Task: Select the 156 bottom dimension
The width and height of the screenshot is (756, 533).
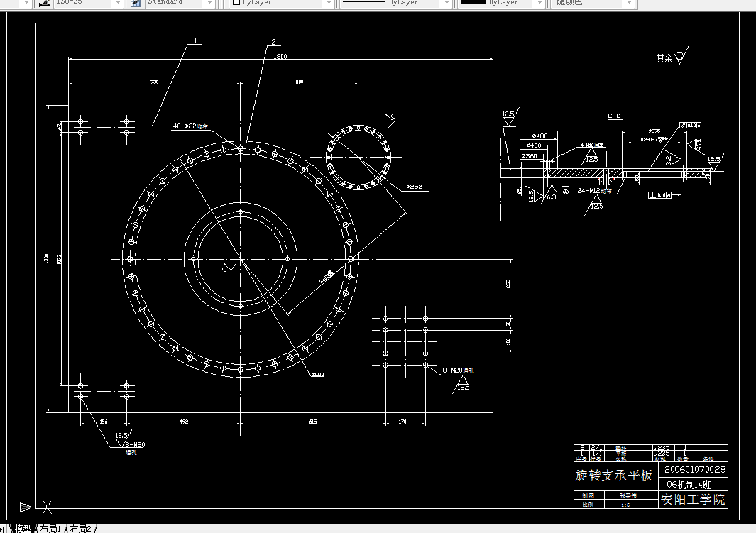Action: click(103, 422)
